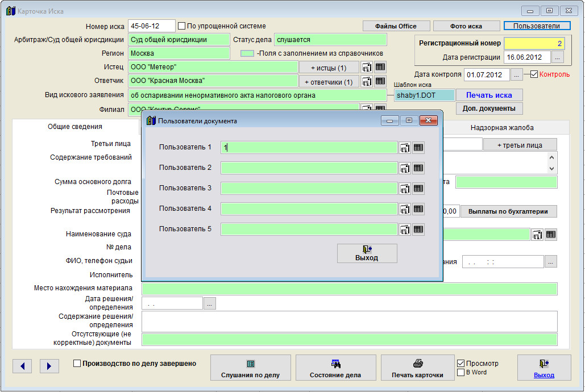This screenshot has width=585, height=392.
Task: Enable По упрощенной системе checkbox
Action: click(182, 26)
